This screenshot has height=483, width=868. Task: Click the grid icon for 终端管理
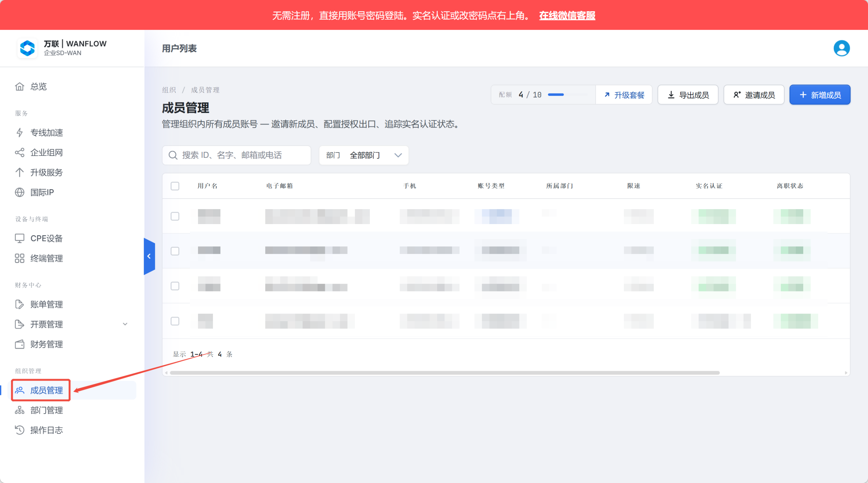click(x=20, y=259)
